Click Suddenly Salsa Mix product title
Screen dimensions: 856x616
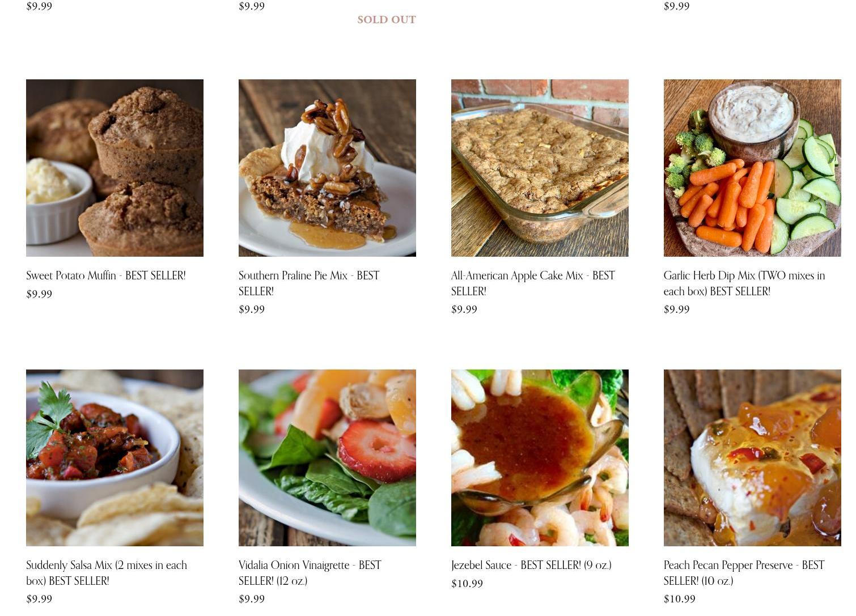(107, 573)
